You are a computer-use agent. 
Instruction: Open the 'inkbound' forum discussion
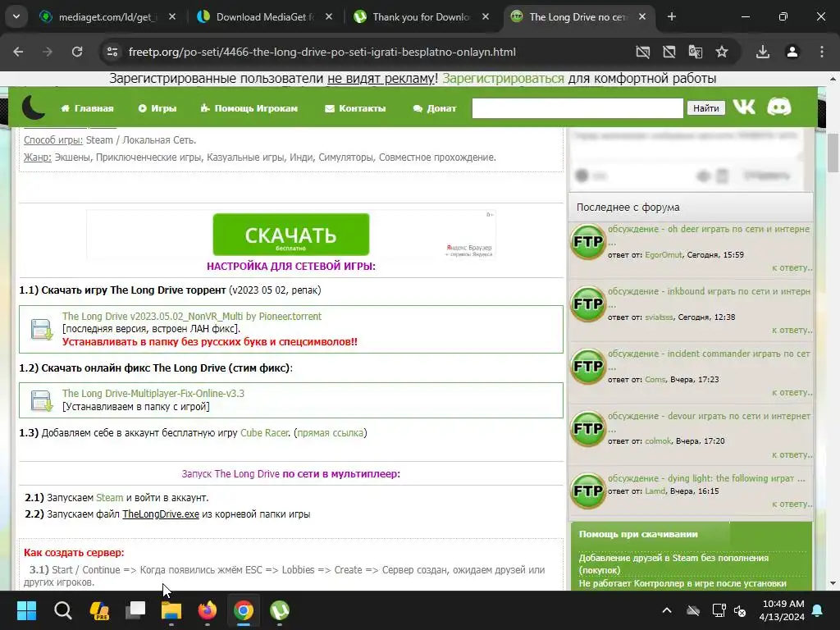pyautogui.click(x=708, y=291)
